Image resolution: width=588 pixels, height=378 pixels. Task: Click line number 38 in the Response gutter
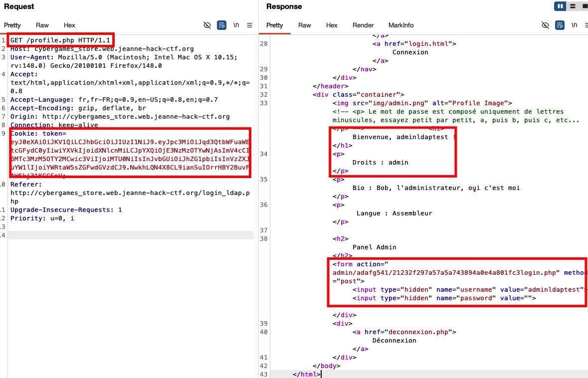(x=264, y=238)
